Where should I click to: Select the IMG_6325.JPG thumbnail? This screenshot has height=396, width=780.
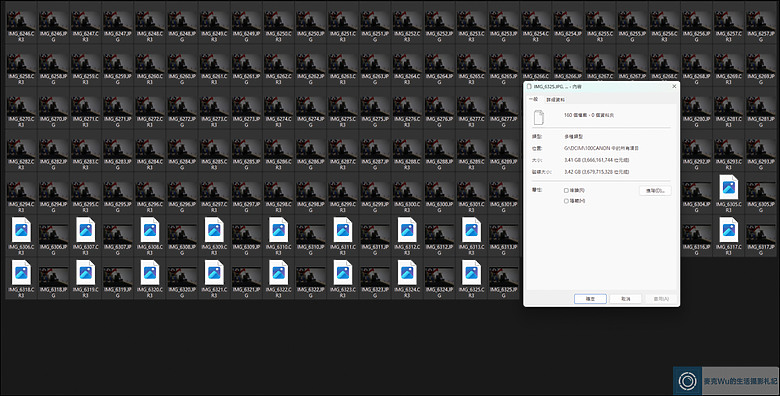[x=503, y=278]
